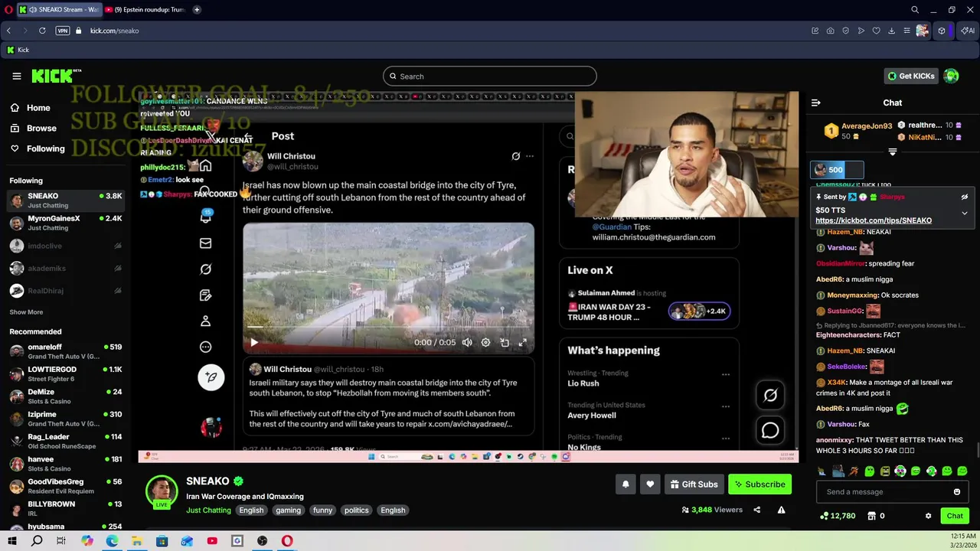Image resolution: width=980 pixels, height=551 pixels.
Task: Open the channel shop icon
Action: (x=871, y=516)
